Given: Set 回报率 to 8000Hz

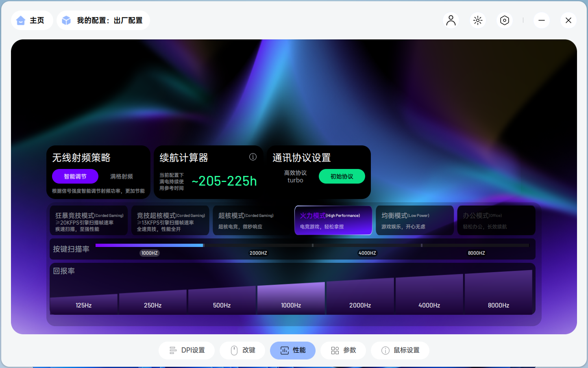Looking at the screenshot, I should (x=499, y=292).
